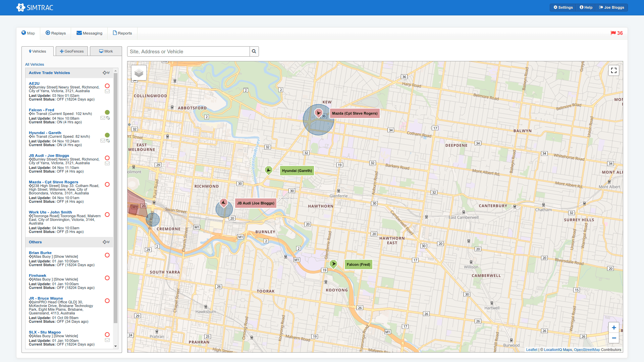Select the Work sub-tab
Viewport: 644px width, 362px height.
coord(106,51)
